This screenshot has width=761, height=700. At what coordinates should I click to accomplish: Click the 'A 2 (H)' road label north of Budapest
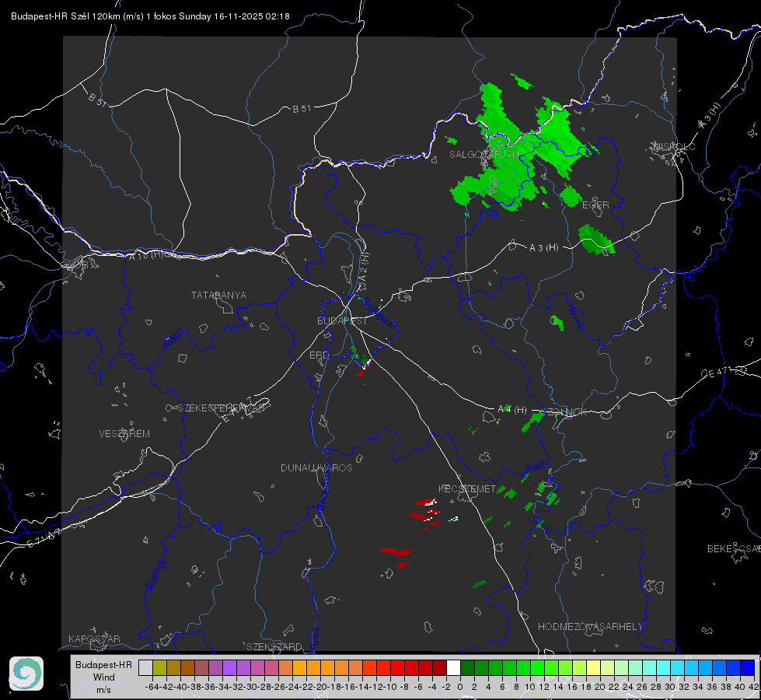(364, 268)
